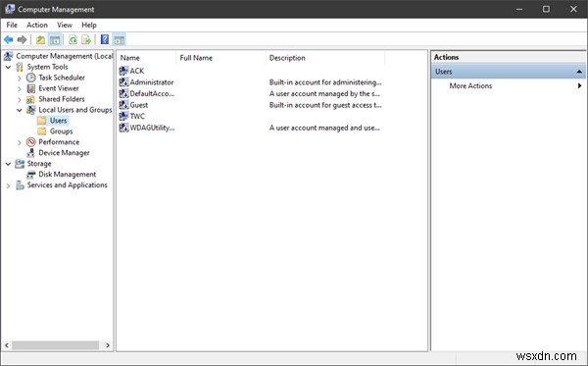The height and width of the screenshot is (366, 588).
Task: Click the Administrator user name
Action: coord(152,81)
